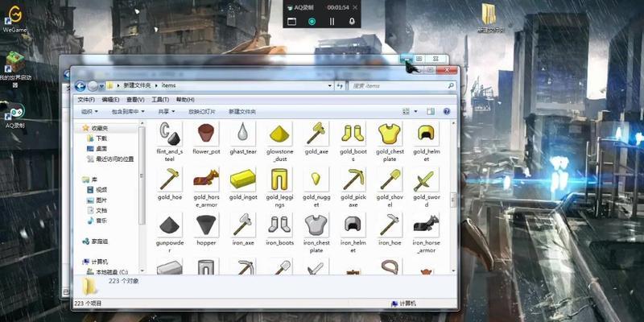This screenshot has width=644, height=322.
Task: Open 最近访问的位置 in navigation pane
Action: (110, 159)
